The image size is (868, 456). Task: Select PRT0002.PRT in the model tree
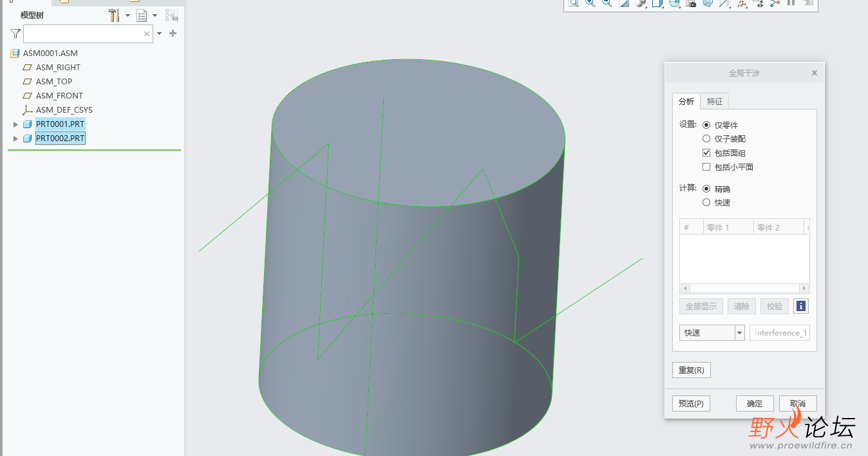60,138
